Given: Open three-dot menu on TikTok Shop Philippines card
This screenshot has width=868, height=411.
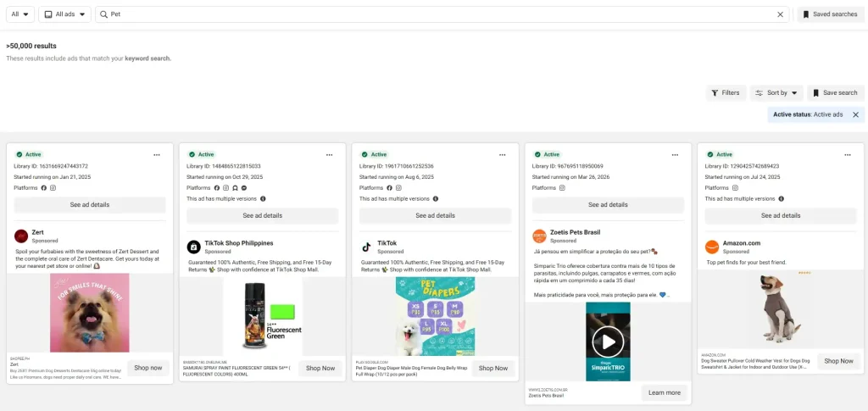Looking at the screenshot, I should (x=330, y=155).
